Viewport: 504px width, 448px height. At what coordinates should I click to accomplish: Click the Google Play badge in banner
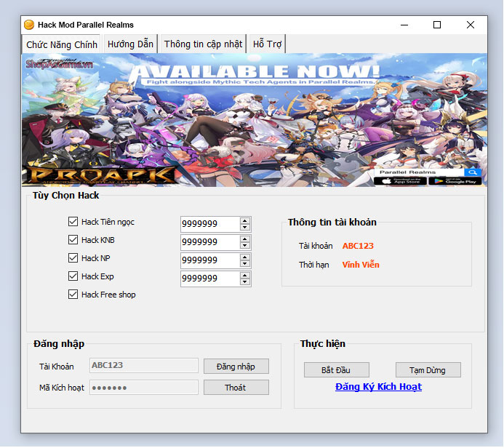455,181
